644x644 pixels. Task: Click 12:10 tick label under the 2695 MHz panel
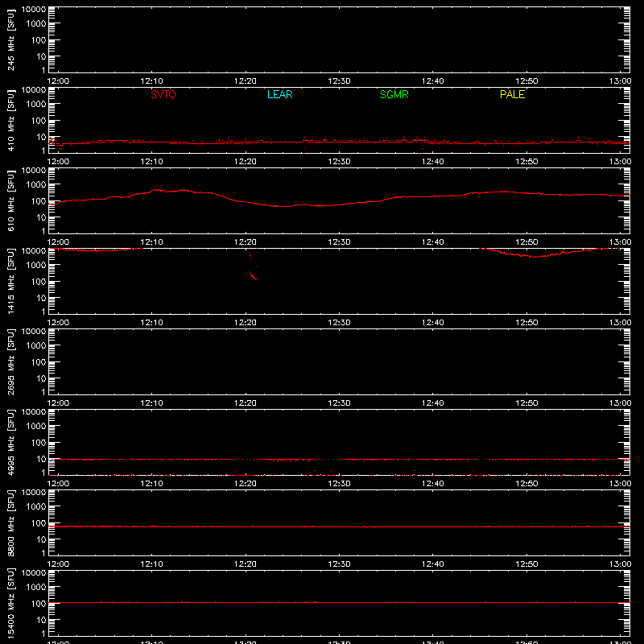coord(151,403)
